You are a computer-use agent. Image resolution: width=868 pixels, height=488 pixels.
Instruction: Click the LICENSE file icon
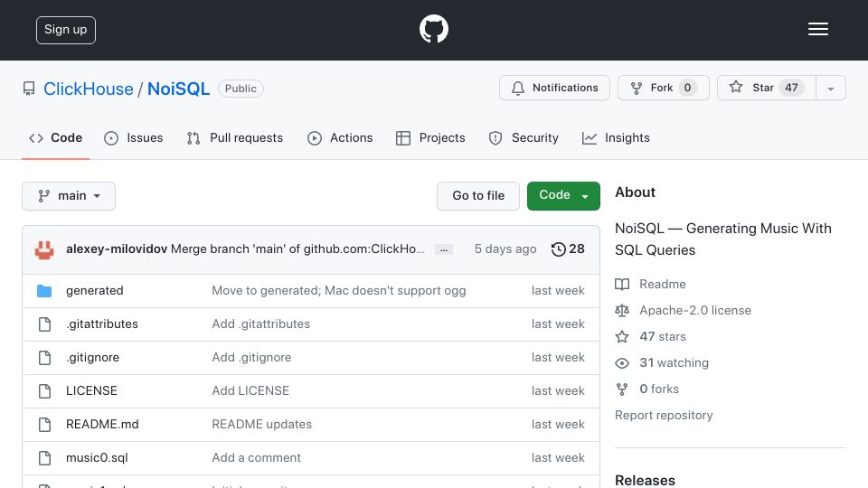45,391
